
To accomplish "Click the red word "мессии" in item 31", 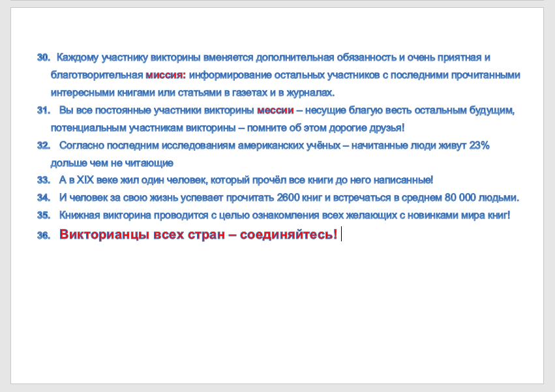I will pos(275,110).
